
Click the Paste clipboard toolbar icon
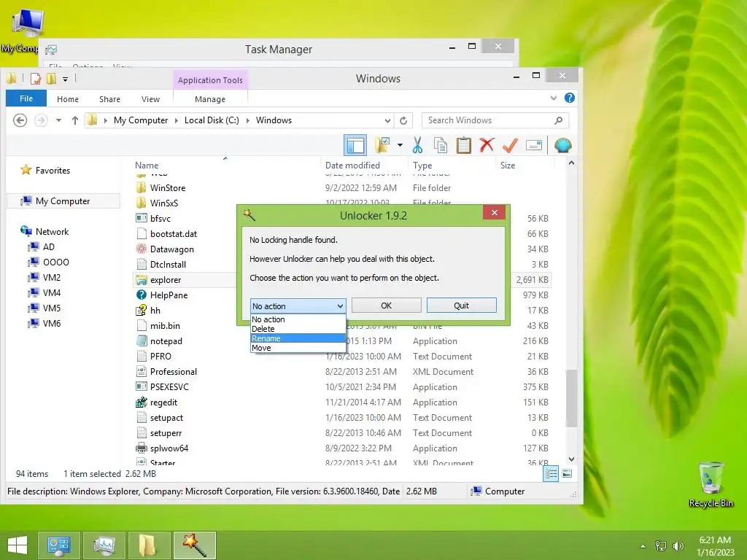click(x=463, y=145)
